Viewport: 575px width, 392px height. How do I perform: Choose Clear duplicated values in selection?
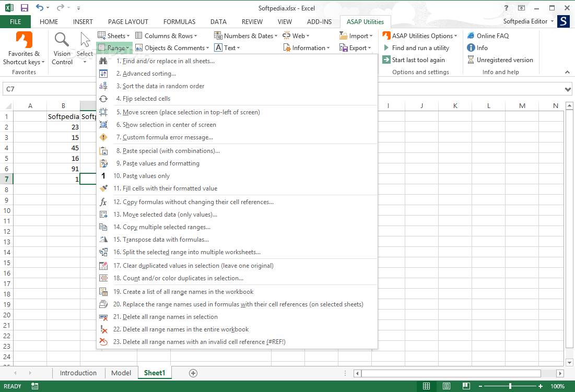[x=237, y=266]
